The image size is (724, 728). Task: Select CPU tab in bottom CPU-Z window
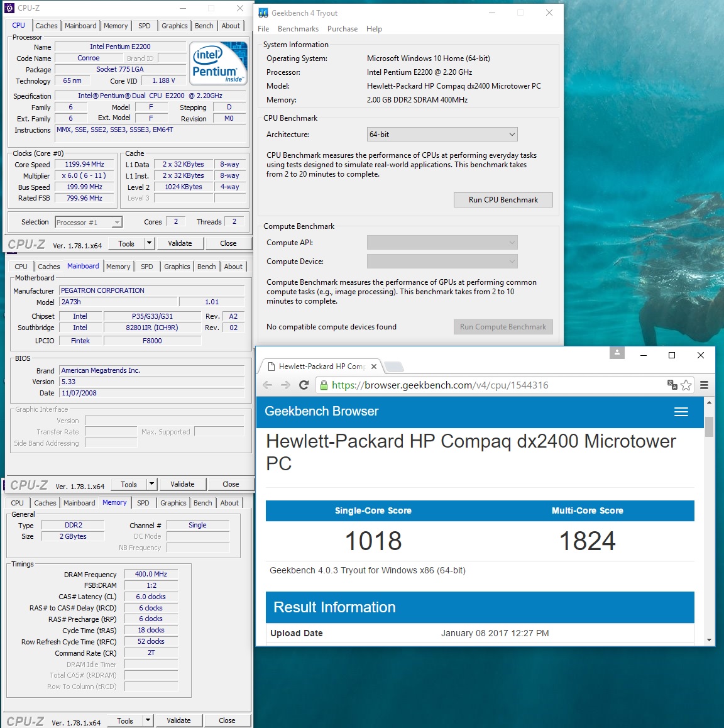tap(17, 503)
